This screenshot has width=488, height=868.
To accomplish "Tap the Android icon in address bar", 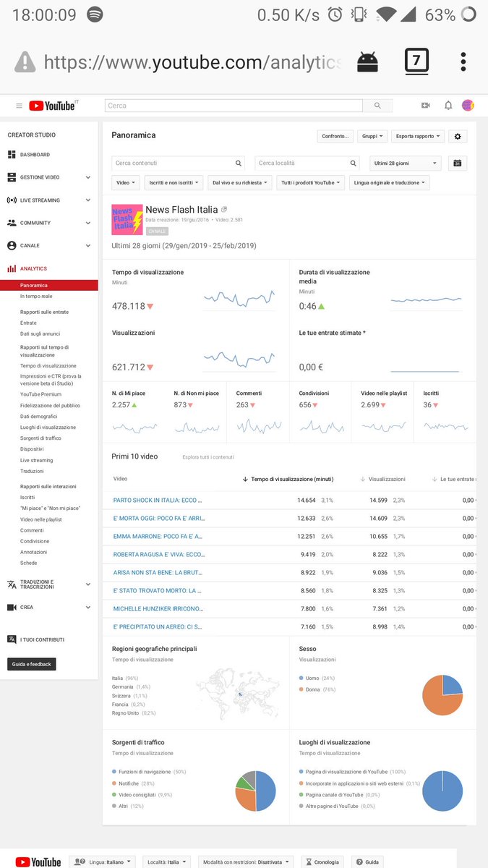I will pyautogui.click(x=367, y=61).
